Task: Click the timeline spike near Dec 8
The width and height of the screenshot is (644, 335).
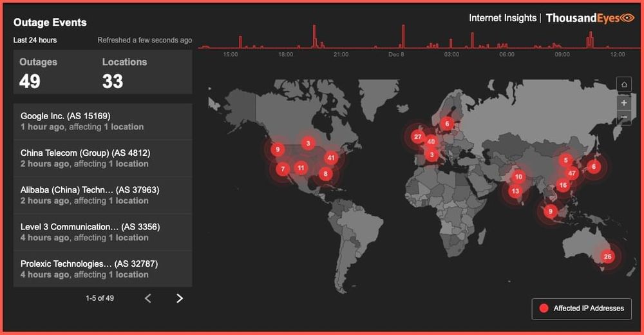Action: click(403, 37)
